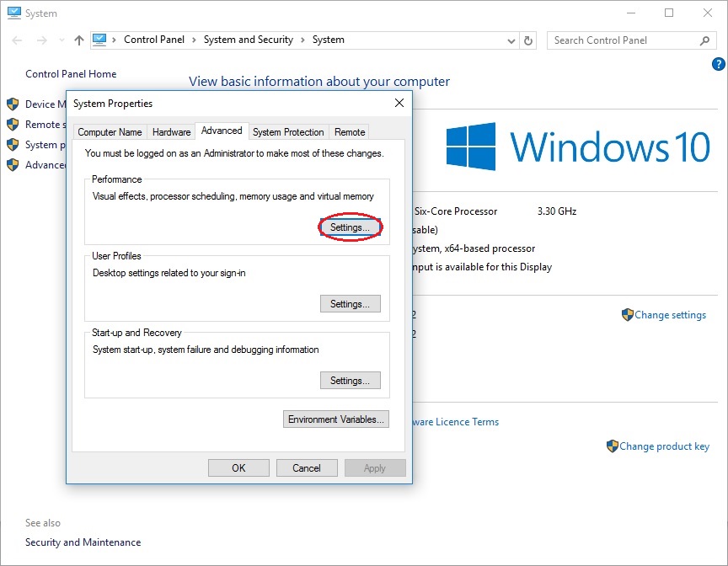Viewport: 728px width, 566px height.
Task: Open Performance Settings button
Action: pos(350,227)
